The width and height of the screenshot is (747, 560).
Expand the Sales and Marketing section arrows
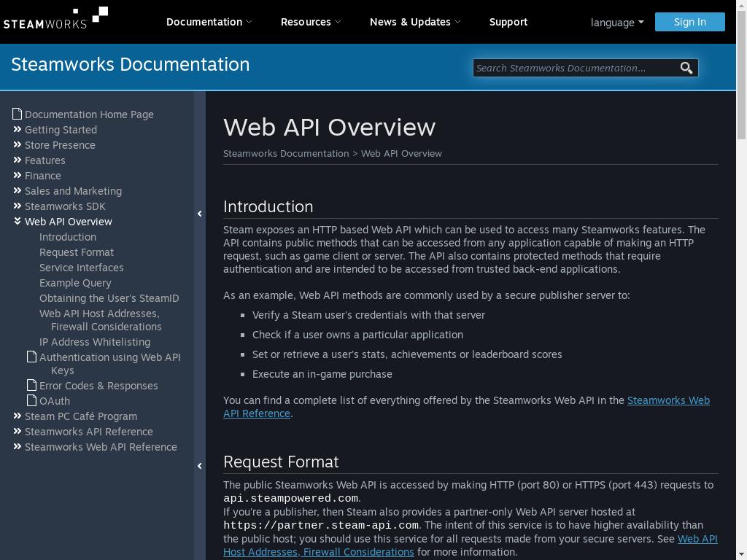pyautogui.click(x=18, y=190)
